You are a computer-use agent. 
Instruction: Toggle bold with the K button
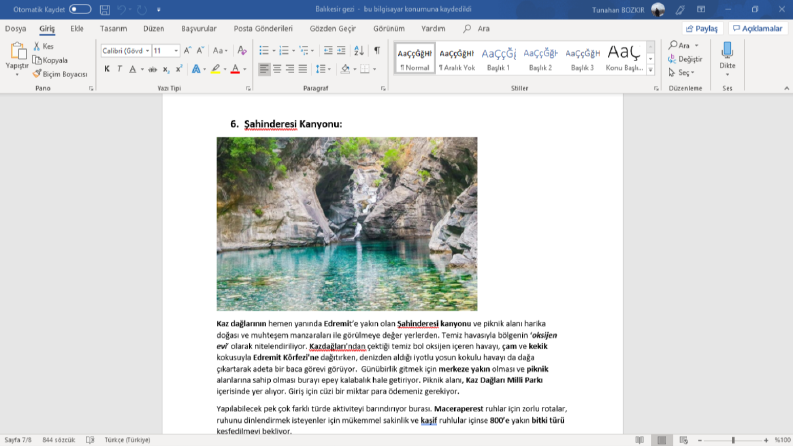click(x=107, y=69)
